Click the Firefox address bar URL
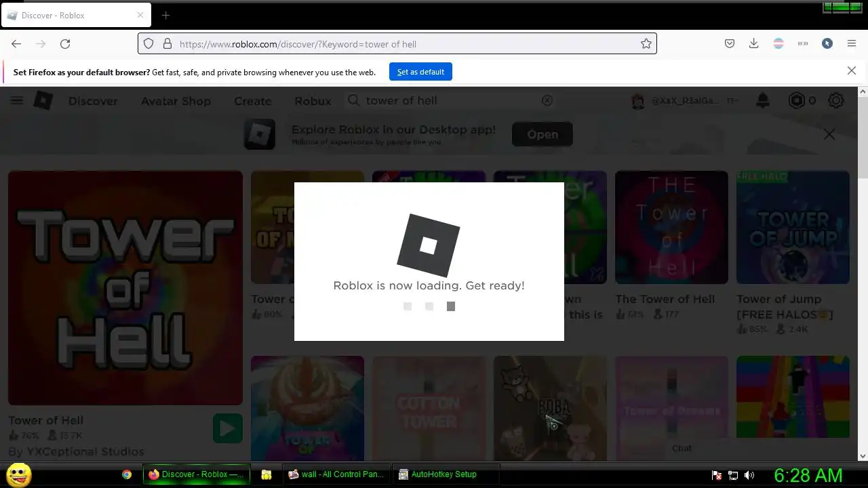868x488 pixels. click(x=298, y=44)
